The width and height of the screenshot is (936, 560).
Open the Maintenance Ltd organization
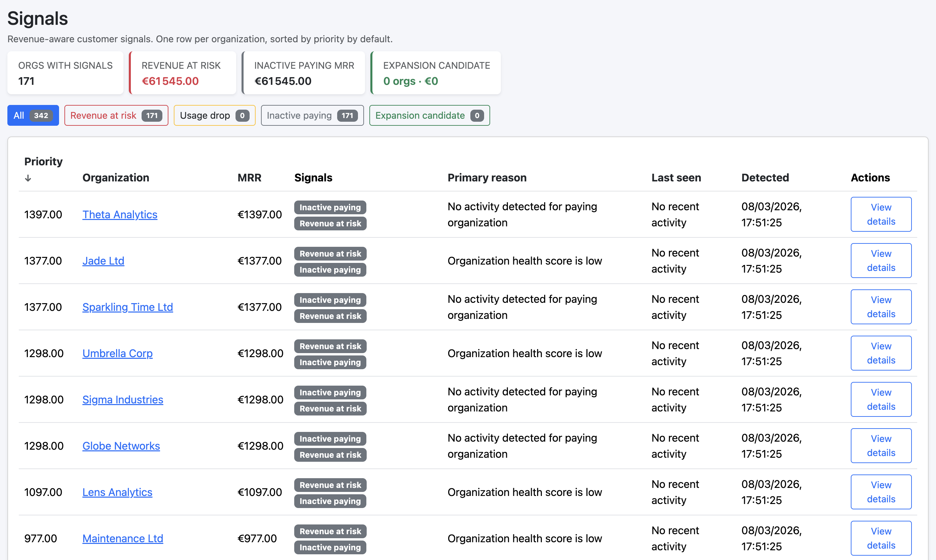[122, 539]
